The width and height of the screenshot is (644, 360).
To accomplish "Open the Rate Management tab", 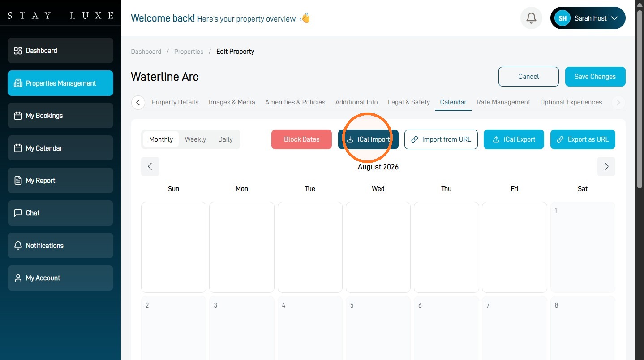I will 503,102.
